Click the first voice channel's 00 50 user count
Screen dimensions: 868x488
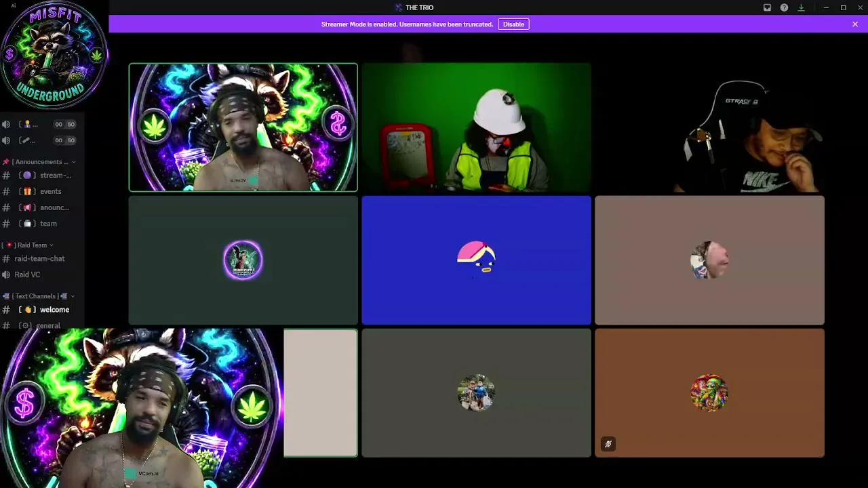[x=64, y=124]
